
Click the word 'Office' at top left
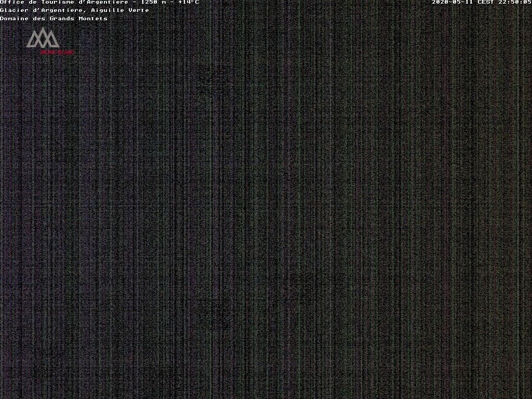[x=12, y=2]
